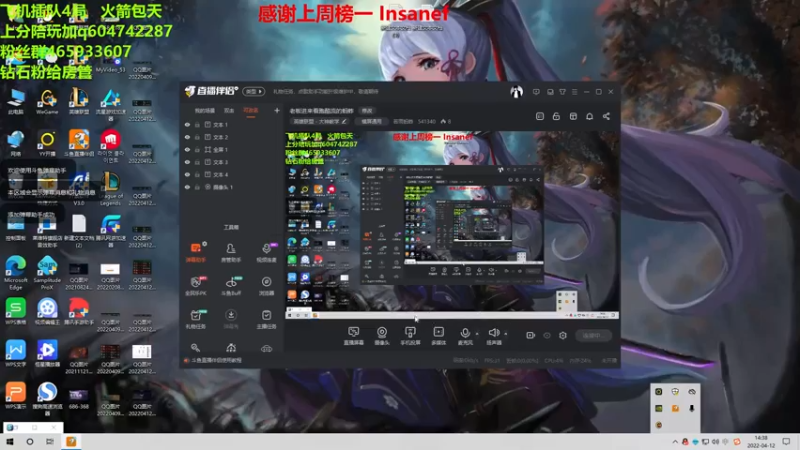Image resolution: width=800 pixels, height=450 pixels.
Task: Click the 麦克风 microphone icon
Action: pos(465,334)
